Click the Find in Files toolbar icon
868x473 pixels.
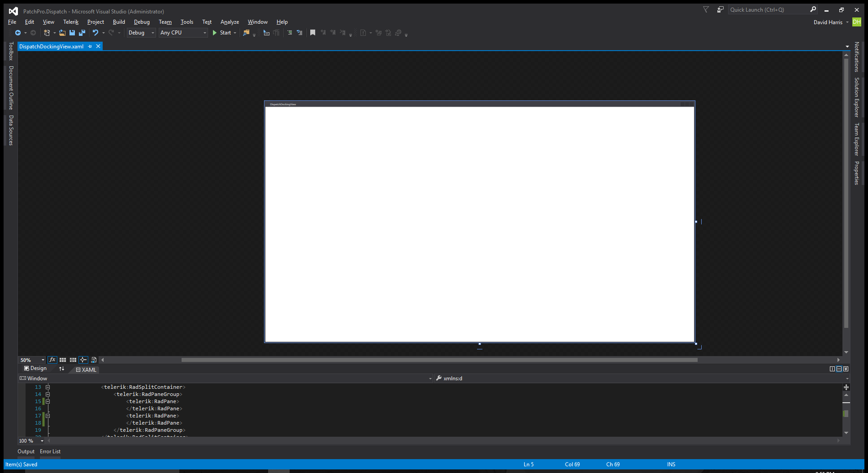coord(246,33)
